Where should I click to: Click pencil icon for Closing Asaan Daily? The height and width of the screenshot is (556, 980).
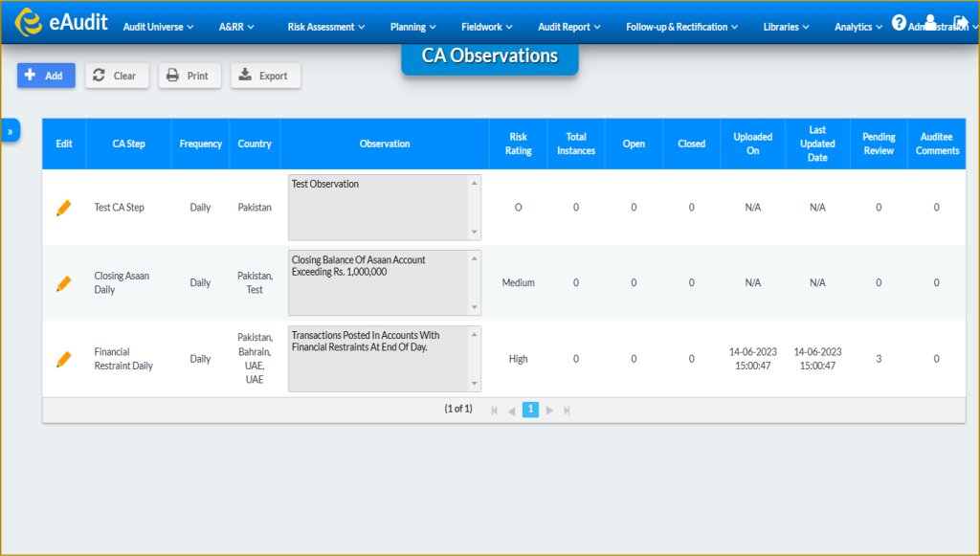point(64,283)
